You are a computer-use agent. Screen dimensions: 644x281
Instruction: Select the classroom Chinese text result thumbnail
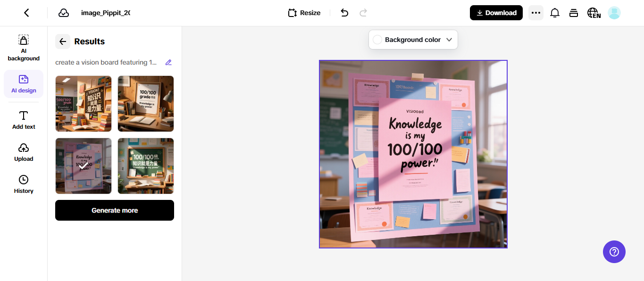[x=84, y=104]
